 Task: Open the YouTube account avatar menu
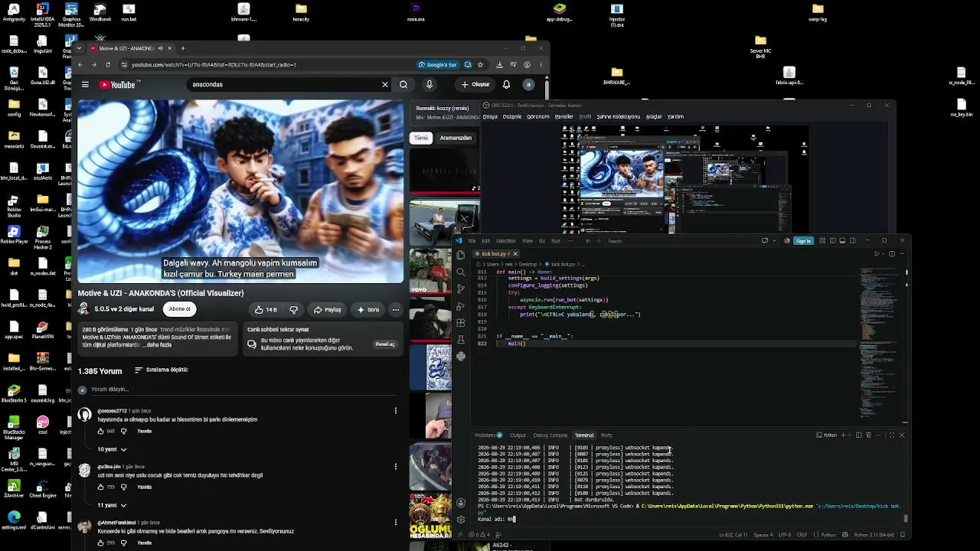[528, 84]
